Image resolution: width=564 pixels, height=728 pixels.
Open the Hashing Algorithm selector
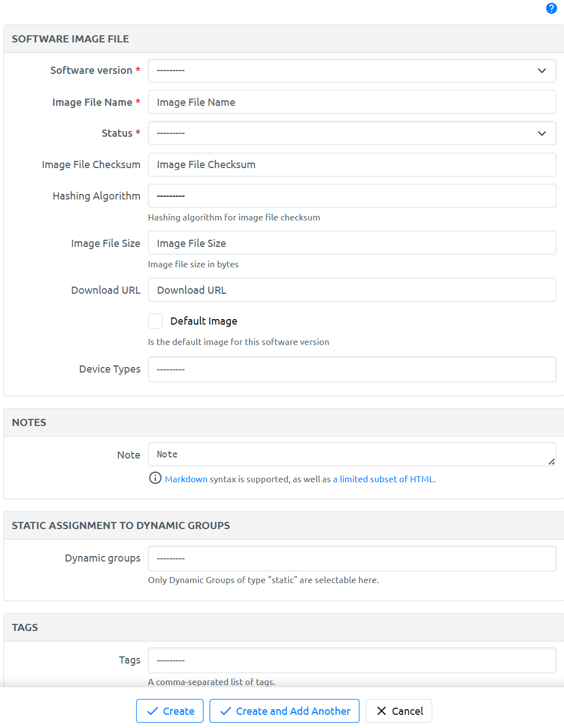[x=351, y=196]
